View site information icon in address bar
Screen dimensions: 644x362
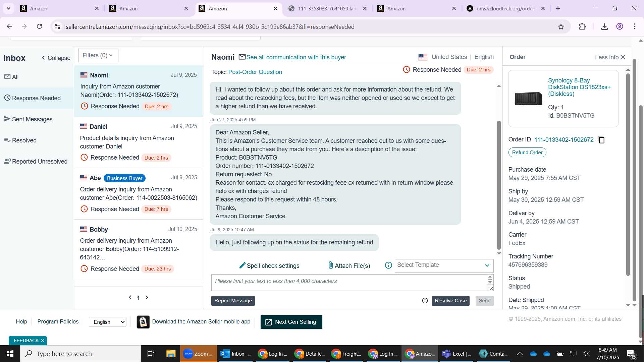(x=57, y=26)
